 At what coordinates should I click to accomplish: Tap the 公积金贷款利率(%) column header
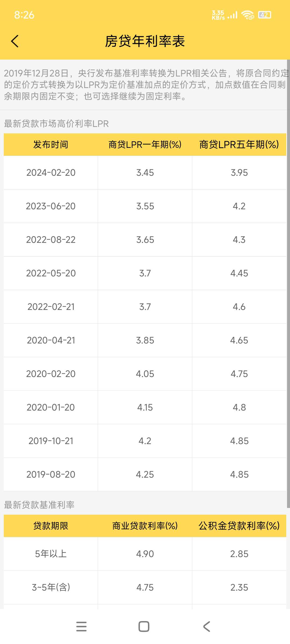point(239,526)
